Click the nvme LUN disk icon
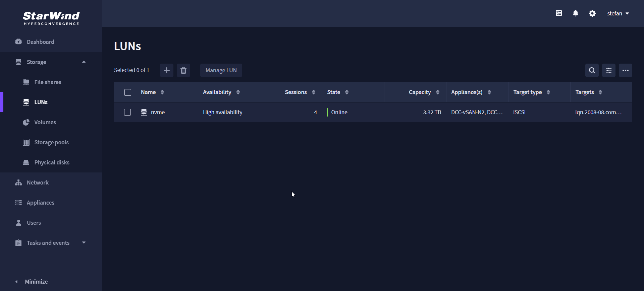Screen dimensions: 644x291 coord(144,112)
